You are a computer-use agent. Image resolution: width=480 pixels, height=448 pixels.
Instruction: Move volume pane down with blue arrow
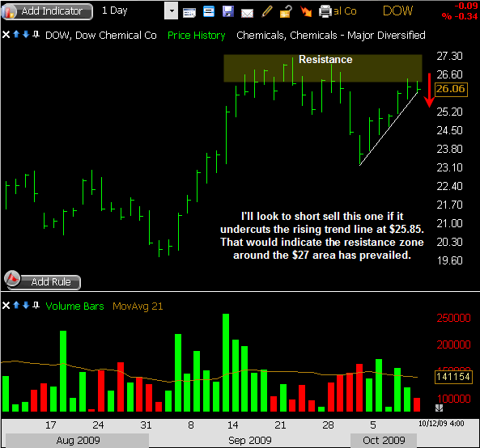point(26,305)
